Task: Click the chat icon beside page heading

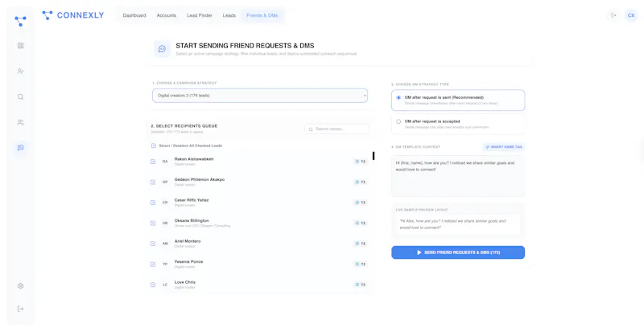Action: pyautogui.click(x=162, y=49)
